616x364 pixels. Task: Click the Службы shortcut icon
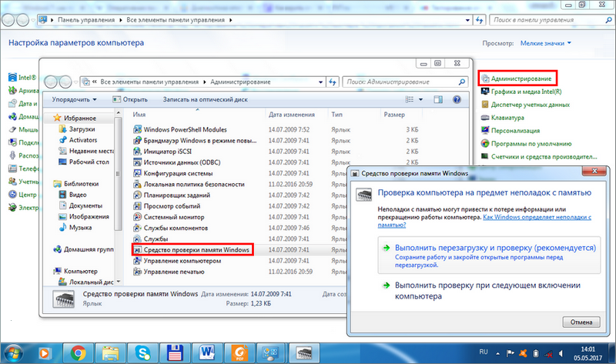point(137,239)
